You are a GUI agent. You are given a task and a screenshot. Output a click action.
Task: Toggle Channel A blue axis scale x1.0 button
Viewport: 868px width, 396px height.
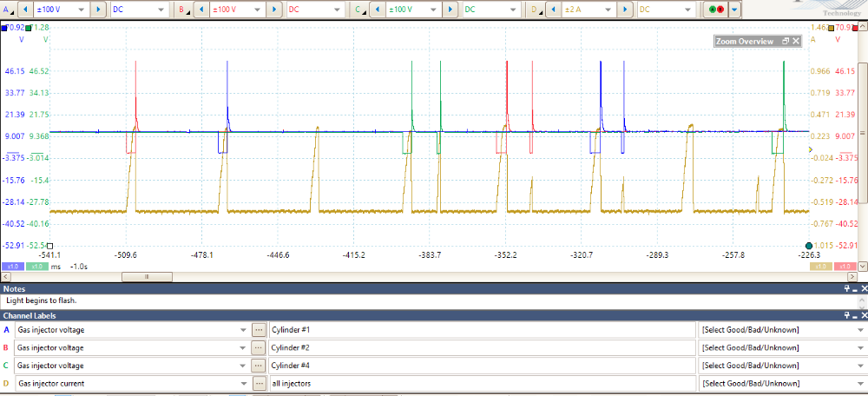(11, 267)
